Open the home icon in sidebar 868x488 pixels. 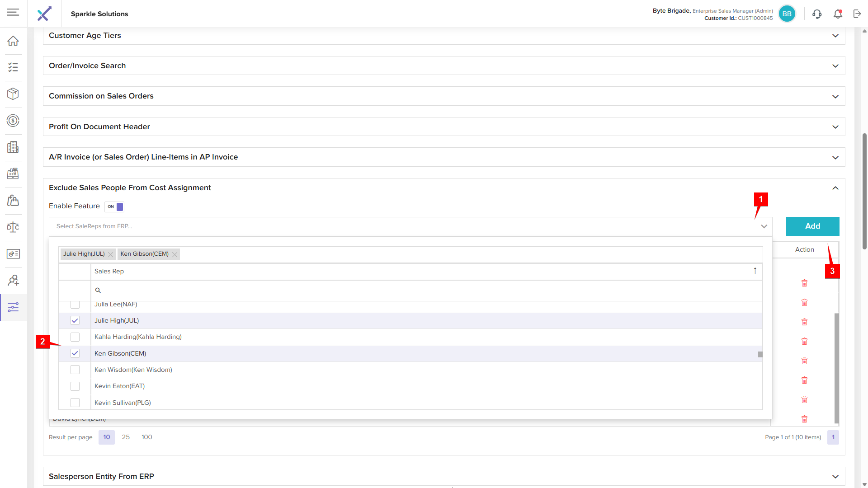tap(13, 41)
